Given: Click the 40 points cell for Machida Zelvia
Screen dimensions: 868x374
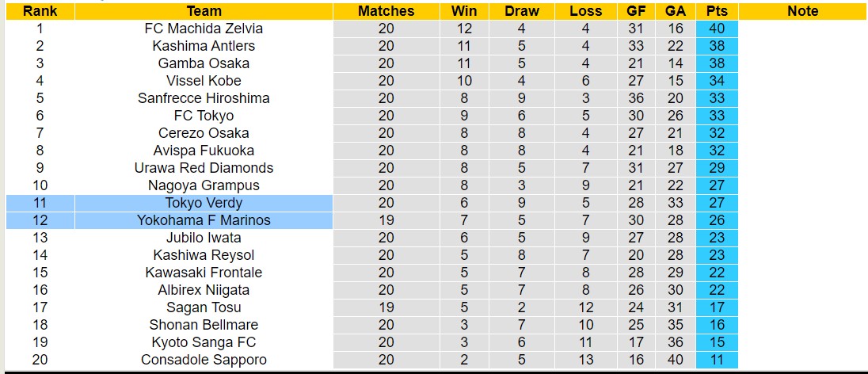Looking at the screenshot, I should (x=718, y=29).
